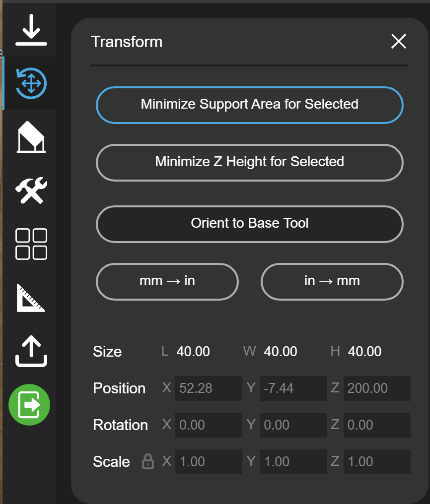Open the hammer and wrench repair tools
430x504 pixels.
point(31,190)
